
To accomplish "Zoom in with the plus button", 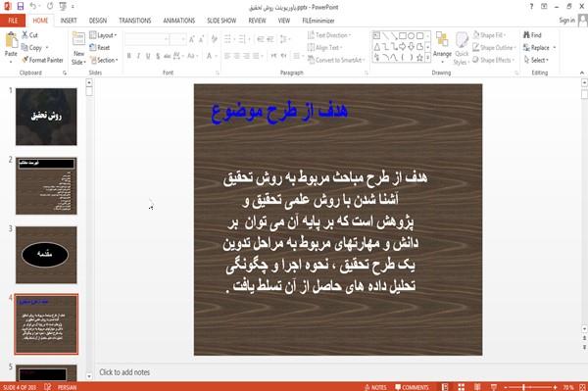I will coord(555,387).
